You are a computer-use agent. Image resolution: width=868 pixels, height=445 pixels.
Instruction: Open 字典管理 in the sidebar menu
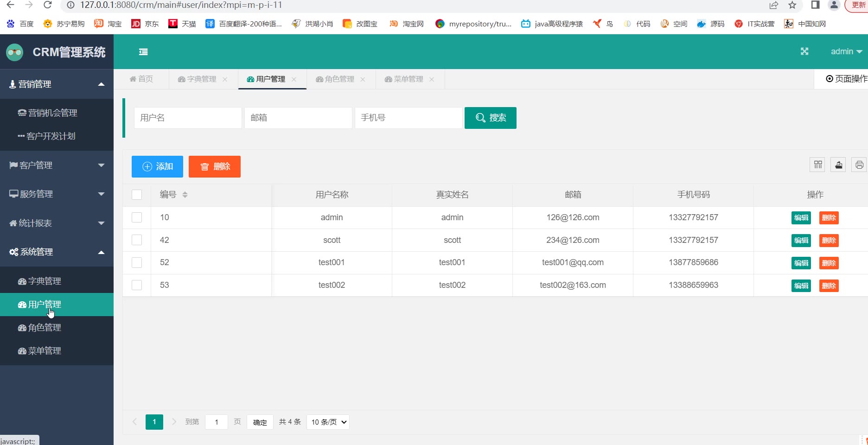tap(57, 281)
